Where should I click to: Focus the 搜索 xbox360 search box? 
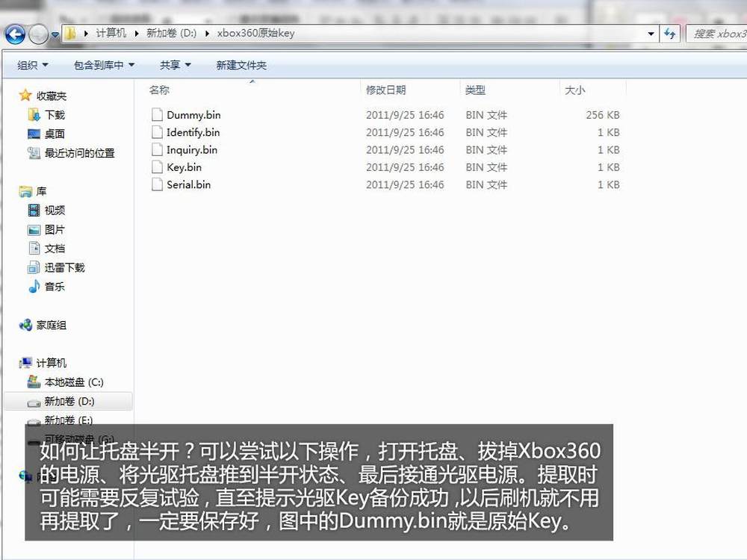tap(717, 34)
